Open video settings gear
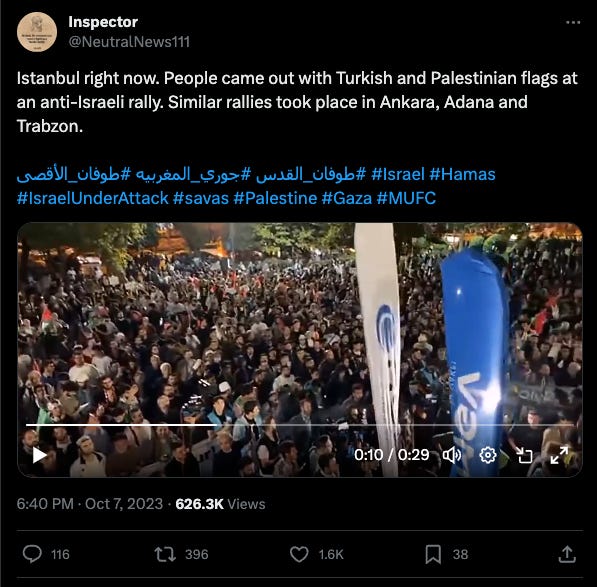597x587 pixels. click(x=488, y=455)
